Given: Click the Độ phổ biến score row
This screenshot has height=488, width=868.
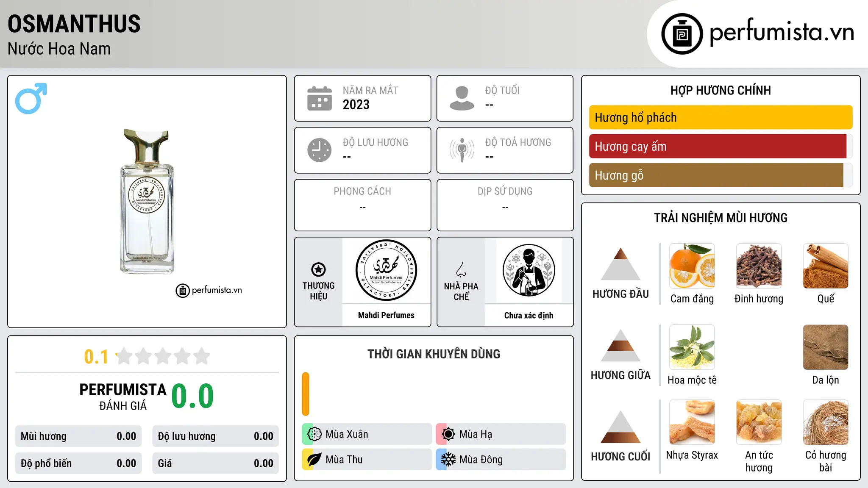Looking at the screenshot, I should (78, 463).
